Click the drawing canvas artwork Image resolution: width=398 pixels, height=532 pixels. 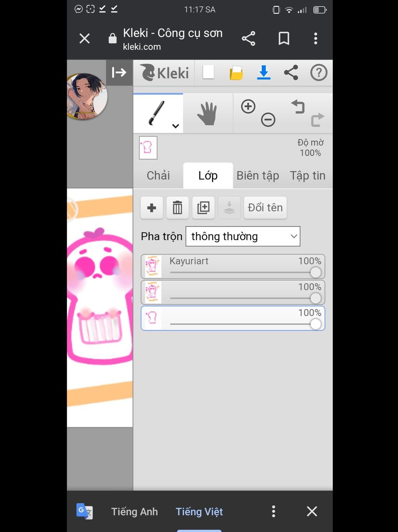[100, 307]
